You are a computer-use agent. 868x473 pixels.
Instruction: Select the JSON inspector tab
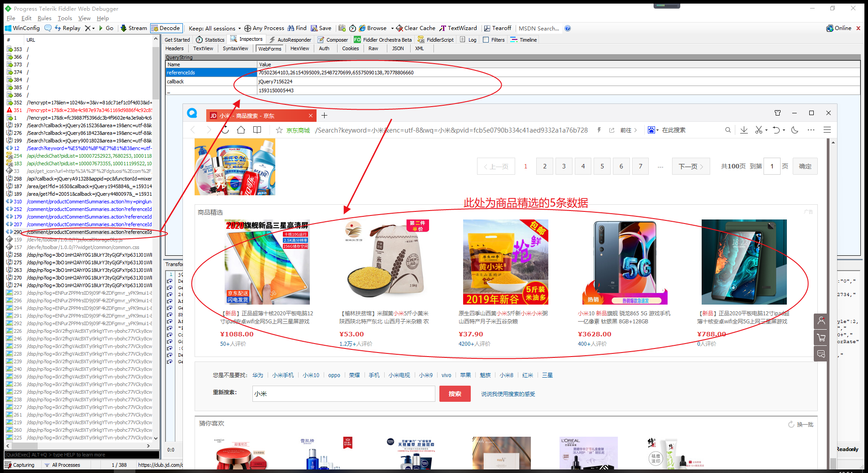[x=398, y=48]
